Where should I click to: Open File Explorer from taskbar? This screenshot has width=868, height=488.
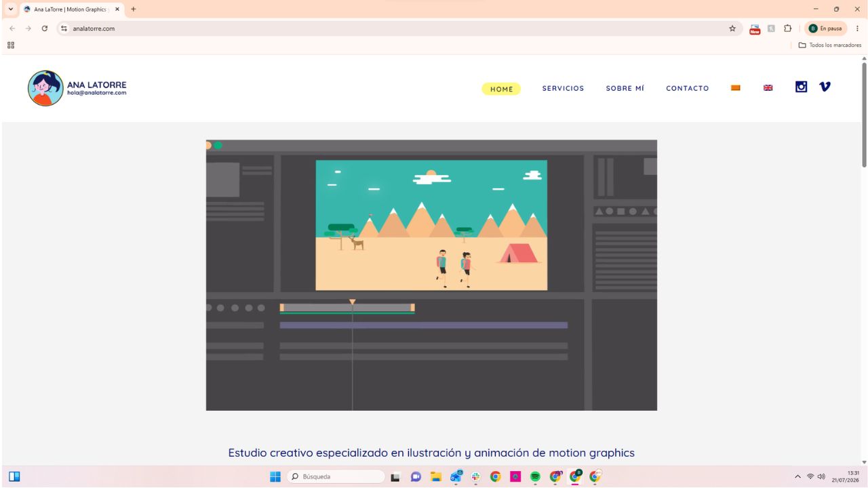click(435, 476)
